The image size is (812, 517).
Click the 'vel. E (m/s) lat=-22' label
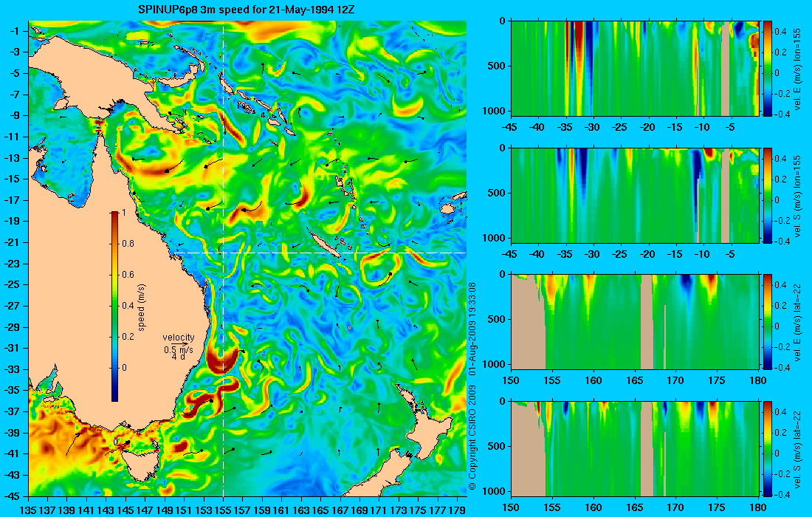797,322
